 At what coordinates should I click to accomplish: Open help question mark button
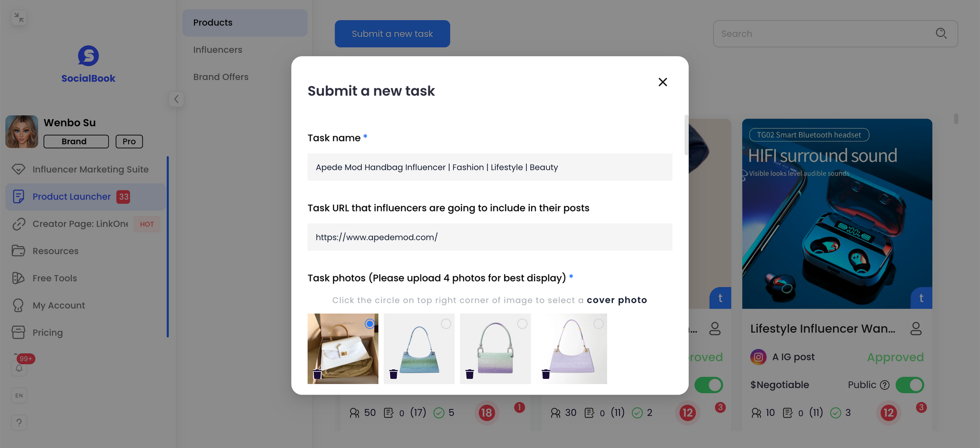coord(19,423)
